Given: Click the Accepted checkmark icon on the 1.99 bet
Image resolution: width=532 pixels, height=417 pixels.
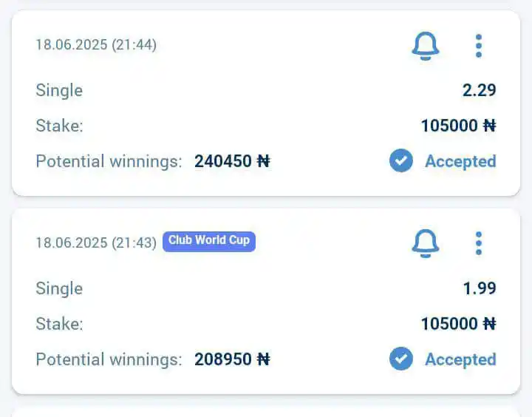Looking at the screenshot, I should click(401, 359).
